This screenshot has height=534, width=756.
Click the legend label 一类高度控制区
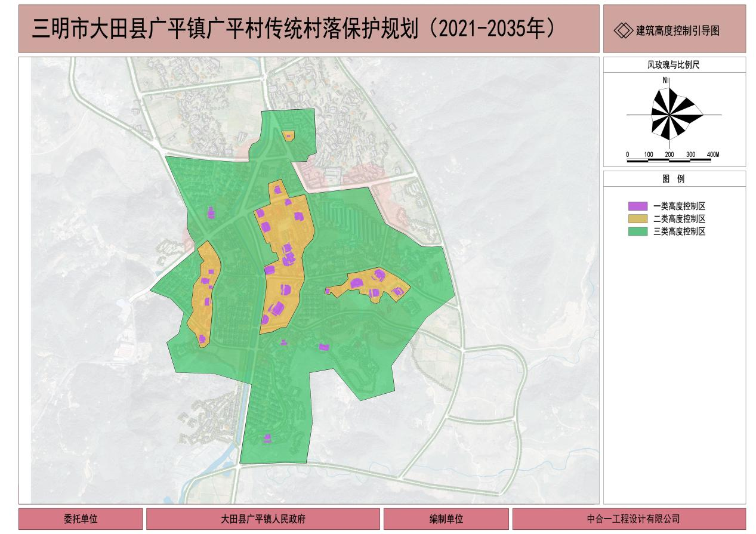click(x=680, y=206)
